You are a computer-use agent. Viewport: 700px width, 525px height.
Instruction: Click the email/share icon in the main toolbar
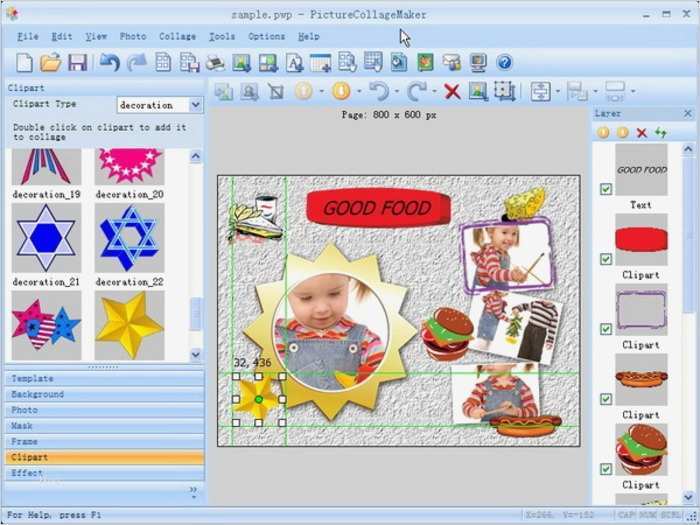pos(451,62)
